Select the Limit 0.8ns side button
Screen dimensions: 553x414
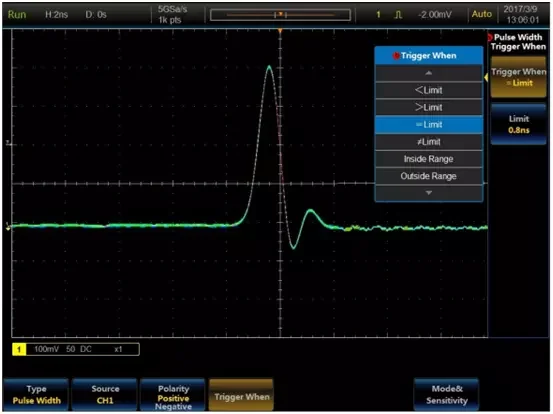[518, 124]
